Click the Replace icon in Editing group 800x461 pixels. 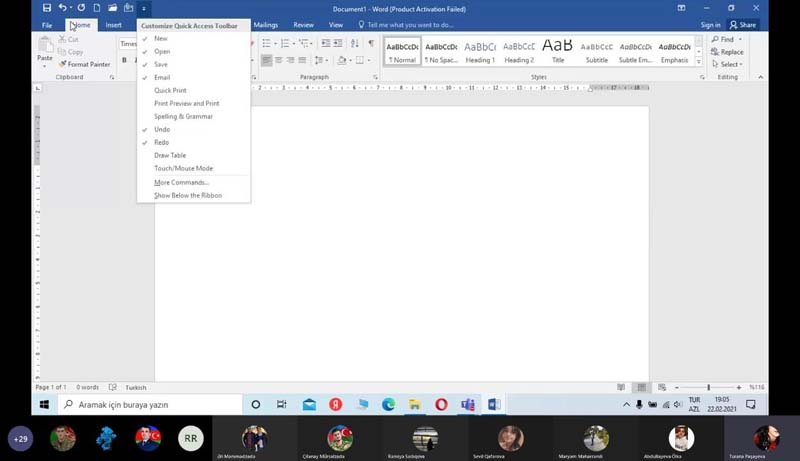click(727, 52)
